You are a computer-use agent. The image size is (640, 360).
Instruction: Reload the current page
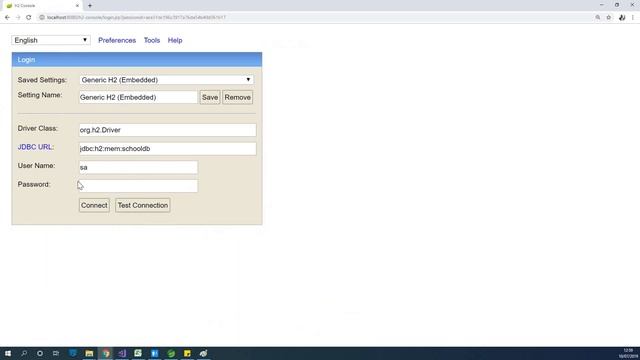click(29, 18)
